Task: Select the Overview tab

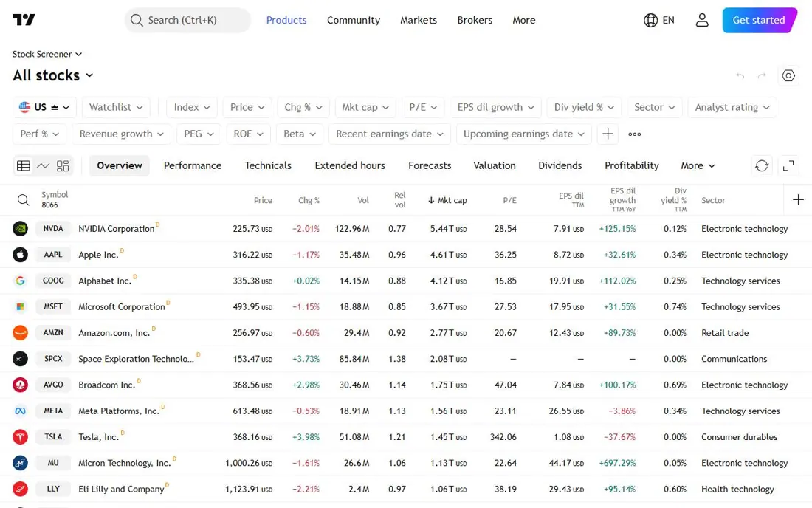Action: tap(120, 165)
